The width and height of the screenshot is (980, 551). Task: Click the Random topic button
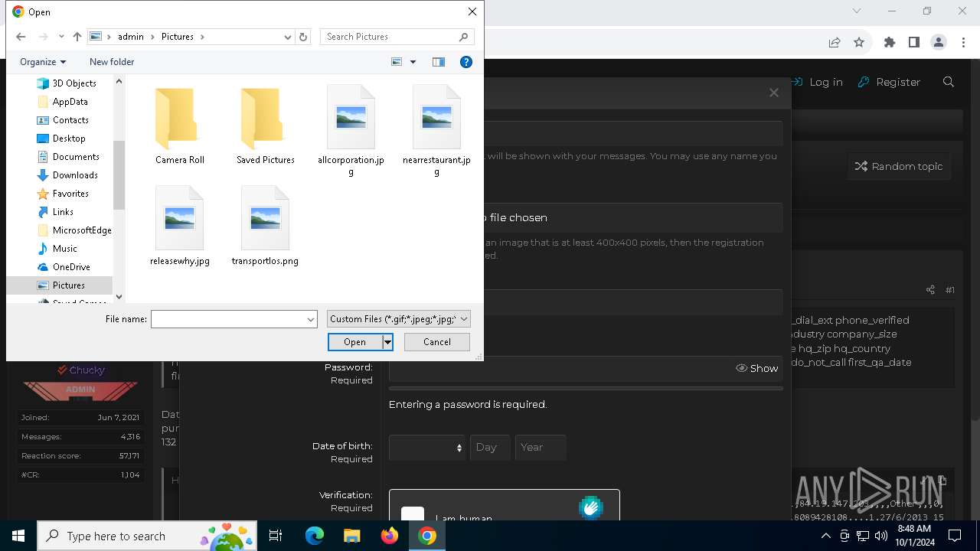[x=899, y=166]
